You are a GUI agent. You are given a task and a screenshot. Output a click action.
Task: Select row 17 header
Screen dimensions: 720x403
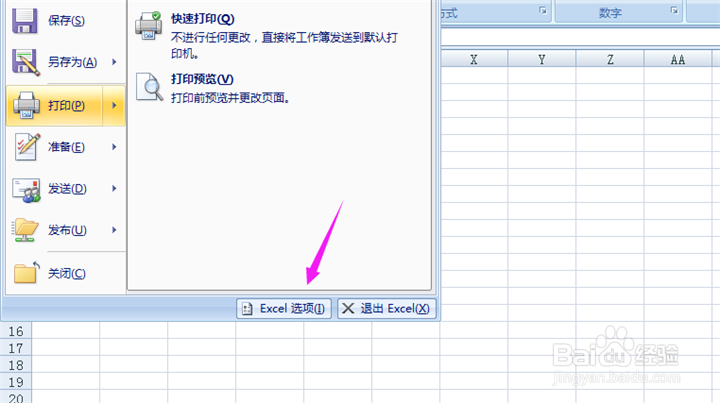click(16, 348)
